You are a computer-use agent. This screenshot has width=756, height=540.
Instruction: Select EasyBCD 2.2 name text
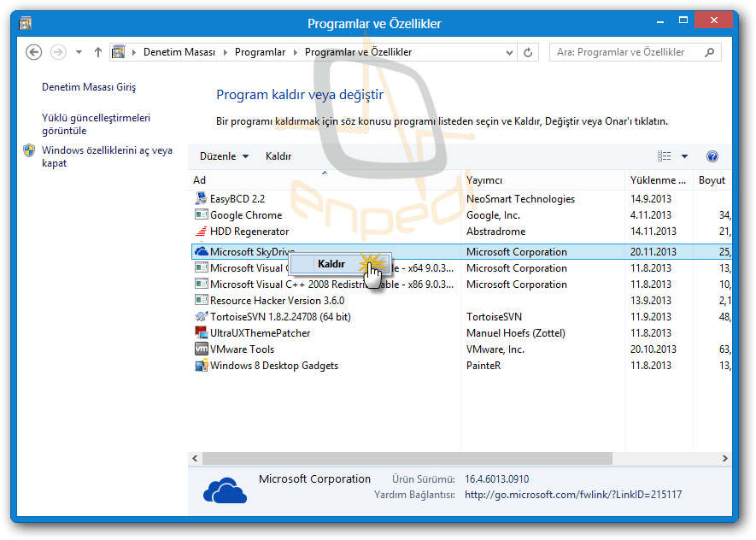(237, 198)
